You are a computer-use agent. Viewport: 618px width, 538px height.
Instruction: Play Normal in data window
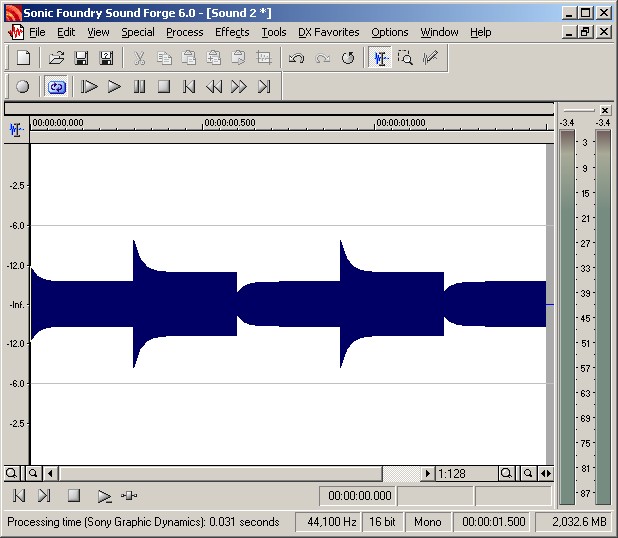click(x=104, y=496)
